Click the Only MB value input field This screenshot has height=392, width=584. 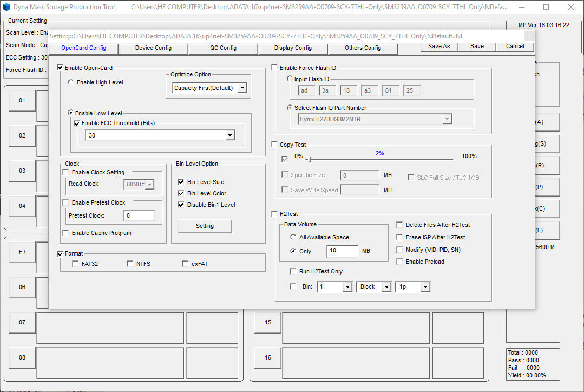(343, 251)
